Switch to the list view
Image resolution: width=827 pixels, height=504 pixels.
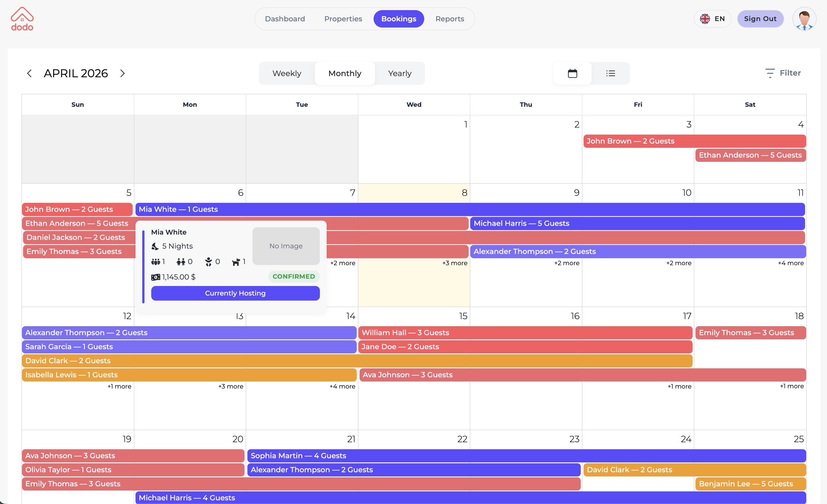click(611, 73)
